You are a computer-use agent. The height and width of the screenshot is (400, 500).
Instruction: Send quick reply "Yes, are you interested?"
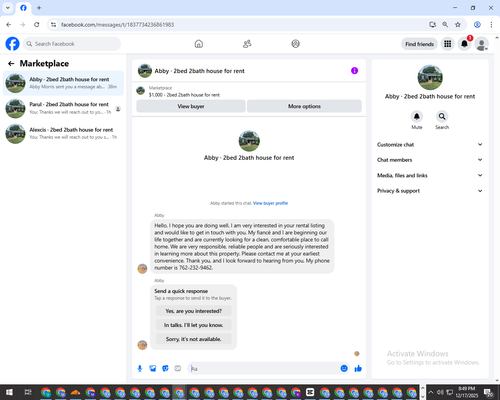coord(194,311)
